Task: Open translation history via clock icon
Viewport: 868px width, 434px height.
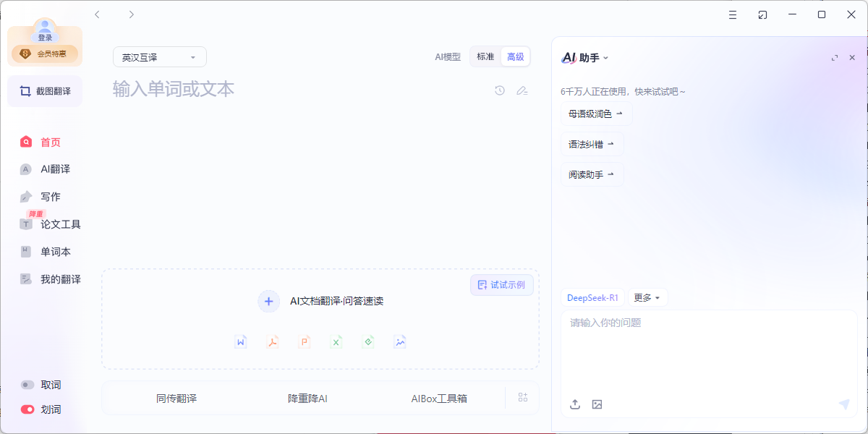Action: [x=499, y=90]
